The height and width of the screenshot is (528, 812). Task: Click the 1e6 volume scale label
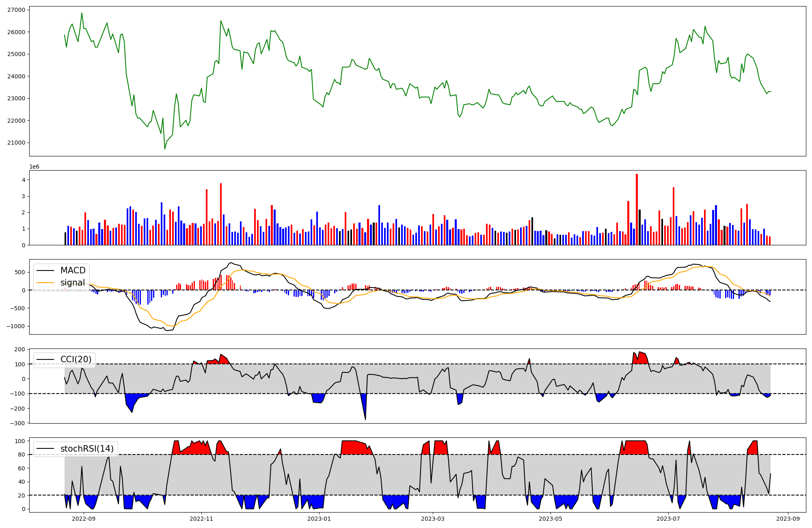[34, 167]
